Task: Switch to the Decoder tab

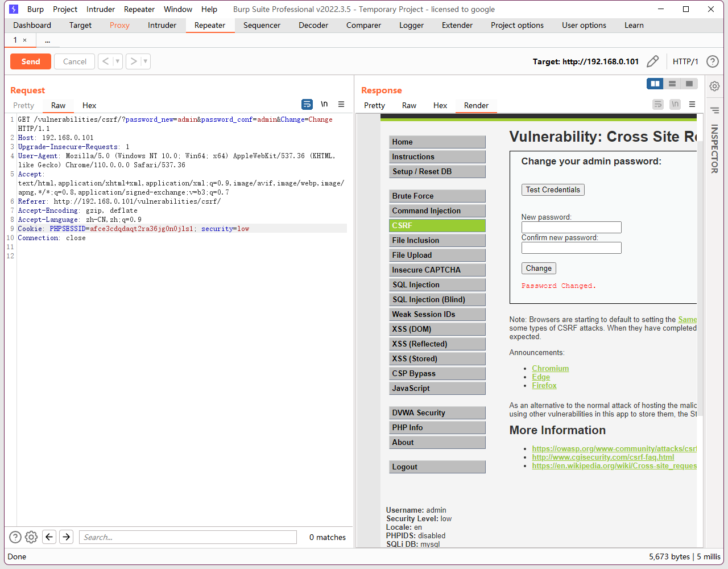Action: tap(313, 25)
